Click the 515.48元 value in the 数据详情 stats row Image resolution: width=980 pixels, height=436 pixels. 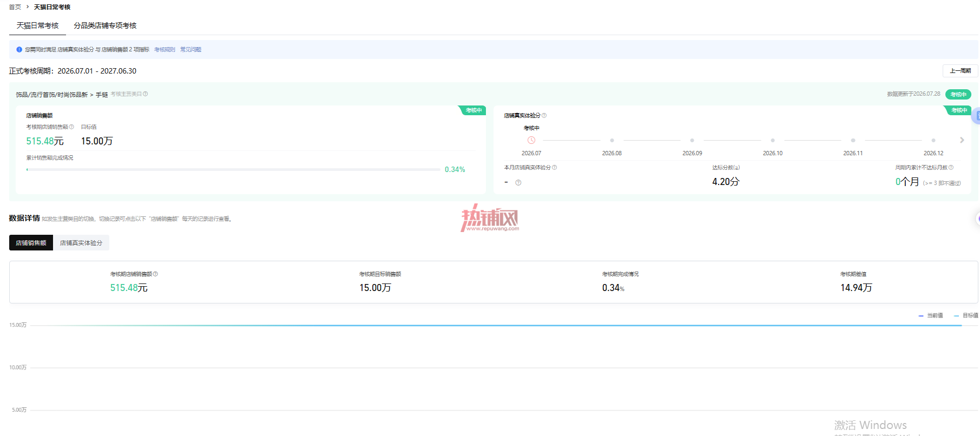coord(129,288)
